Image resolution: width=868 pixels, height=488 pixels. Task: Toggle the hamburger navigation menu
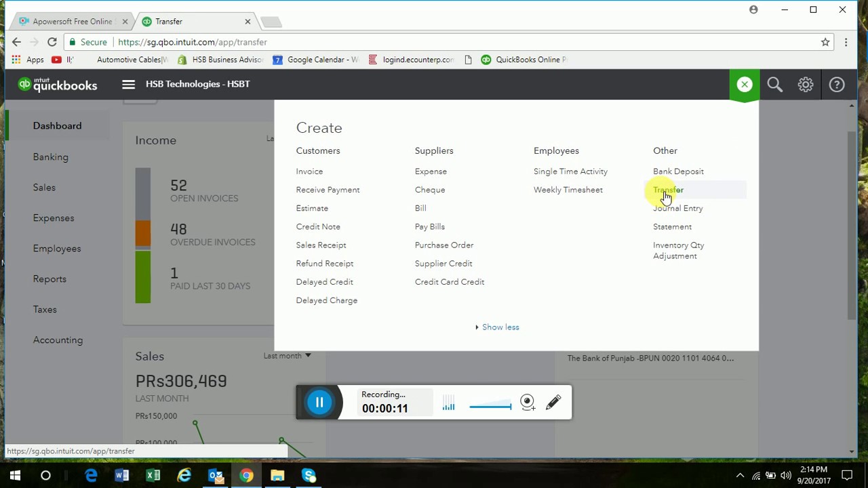coord(128,84)
